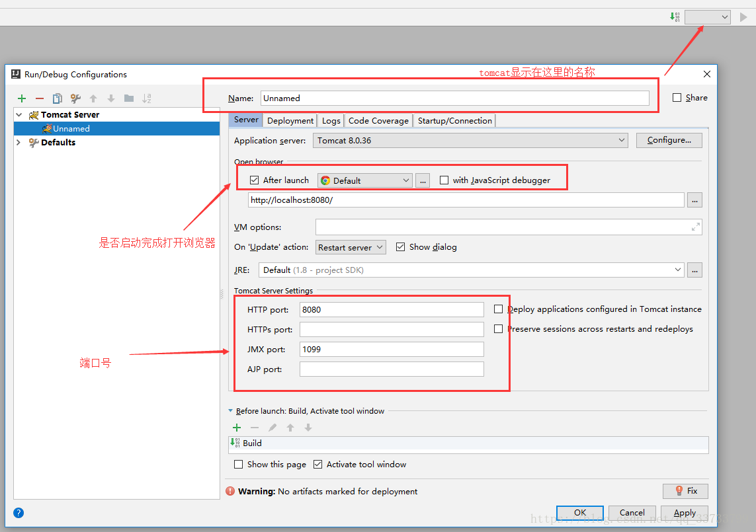
Task: Click the Build project icon in main toolbar
Action: click(x=675, y=17)
